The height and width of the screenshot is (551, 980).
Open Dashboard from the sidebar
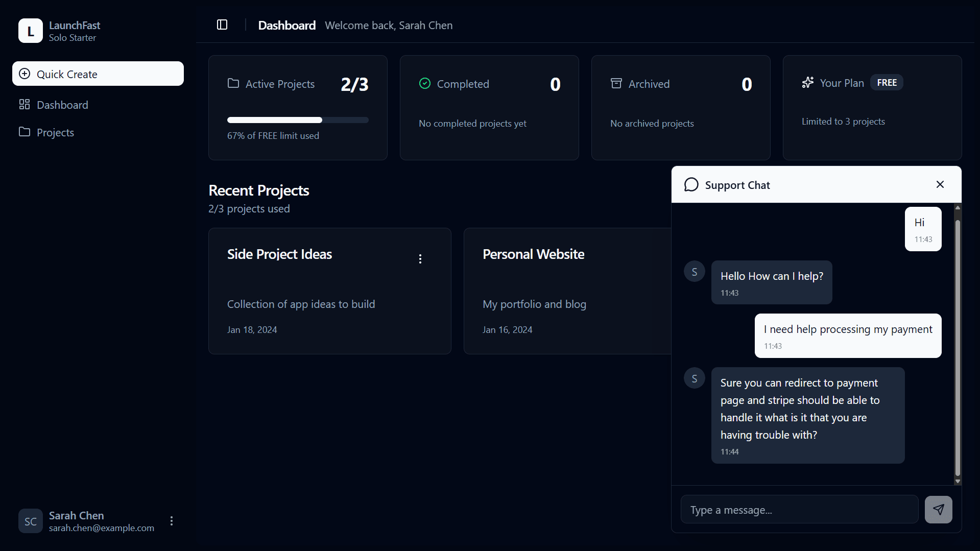coord(62,105)
